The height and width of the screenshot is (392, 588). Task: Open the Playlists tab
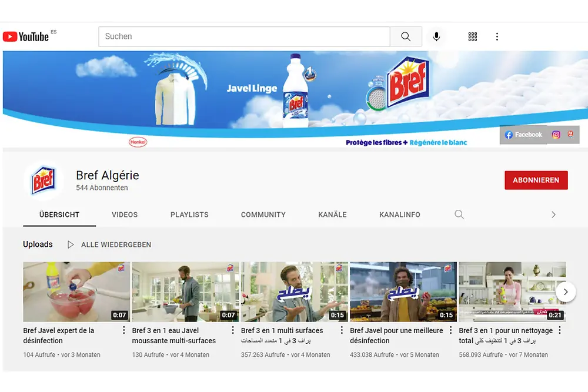point(189,215)
